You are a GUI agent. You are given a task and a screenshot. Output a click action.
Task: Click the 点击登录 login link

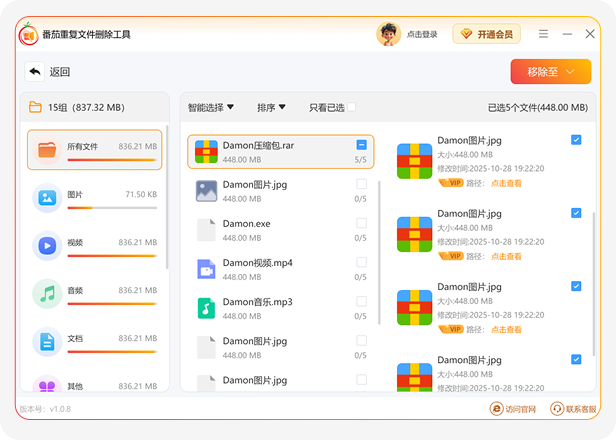click(x=422, y=35)
